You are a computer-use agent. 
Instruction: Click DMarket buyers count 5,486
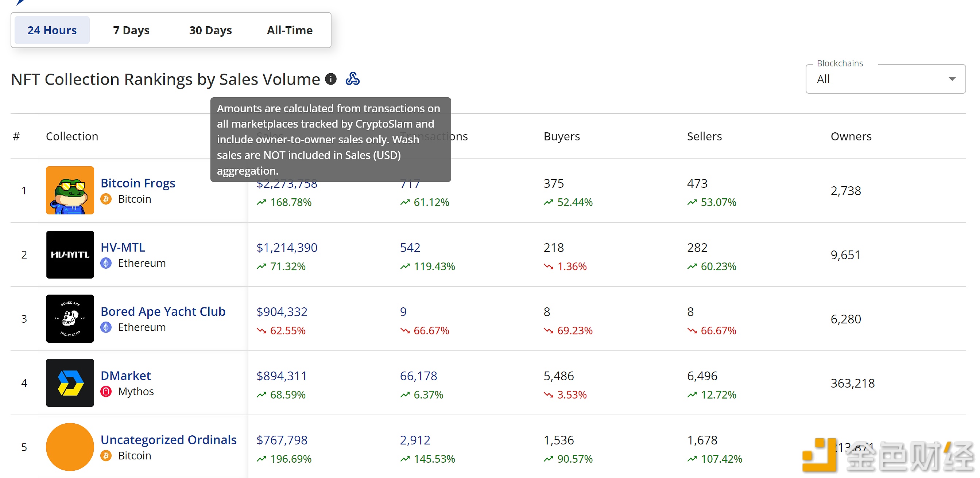point(558,376)
